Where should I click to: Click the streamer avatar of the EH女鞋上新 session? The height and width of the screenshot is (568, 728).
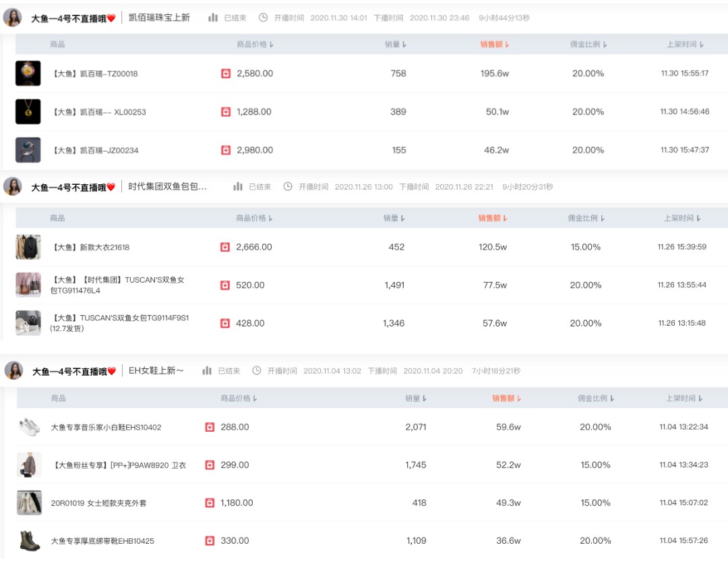(13, 370)
